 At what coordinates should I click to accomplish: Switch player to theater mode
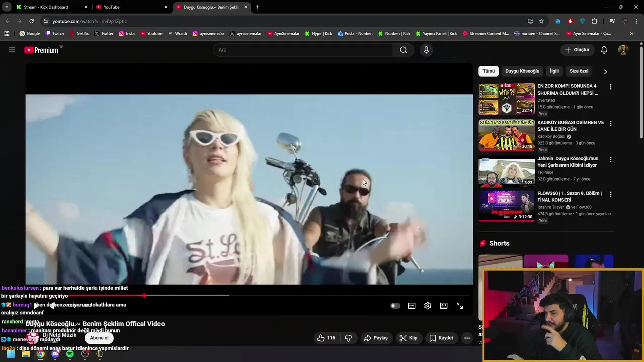click(x=444, y=306)
